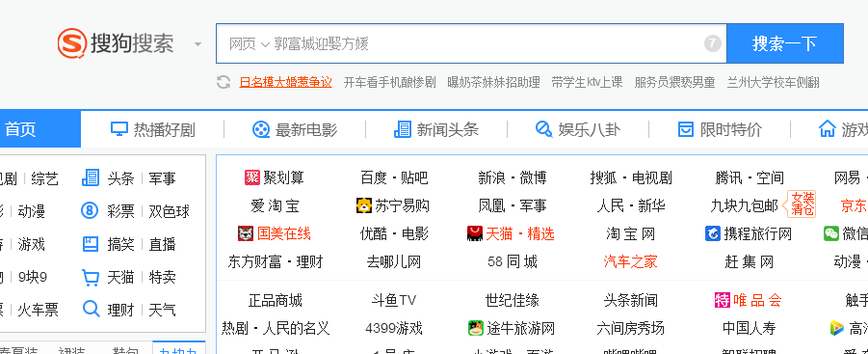Open the 综艺 sidebar link
The image size is (868, 354).
[45, 178]
